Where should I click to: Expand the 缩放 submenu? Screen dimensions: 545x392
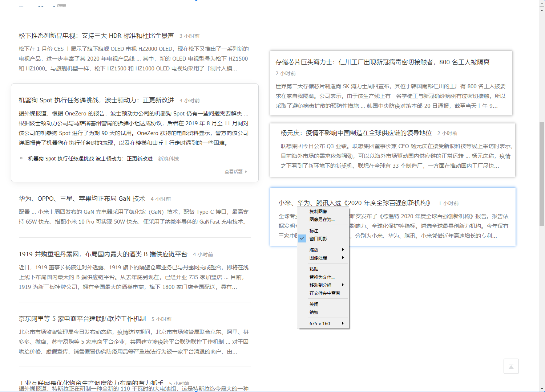coord(323,250)
